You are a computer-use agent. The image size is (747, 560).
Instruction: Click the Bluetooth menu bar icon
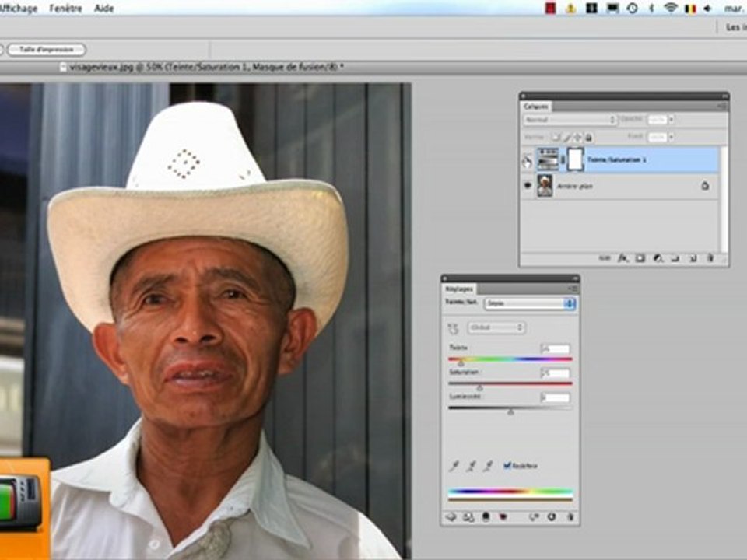pos(651,8)
